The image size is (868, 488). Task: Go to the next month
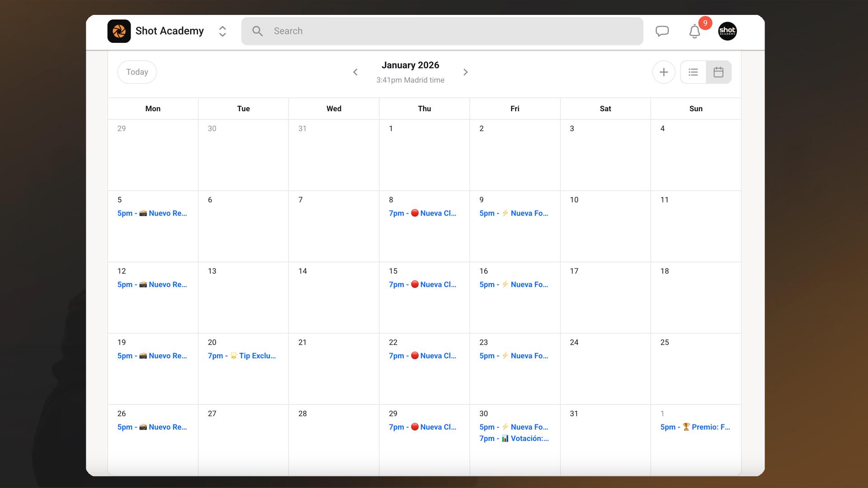[466, 72]
